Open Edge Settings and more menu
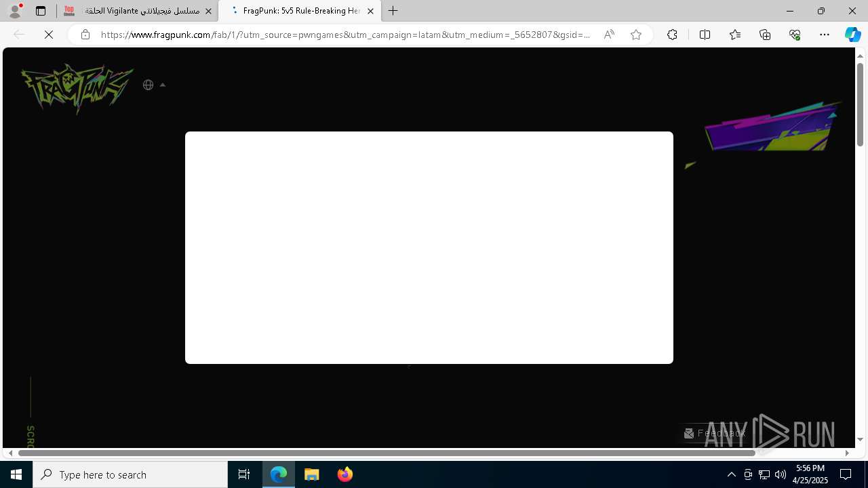Image resolution: width=868 pixels, height=488 pixels. 825,35
